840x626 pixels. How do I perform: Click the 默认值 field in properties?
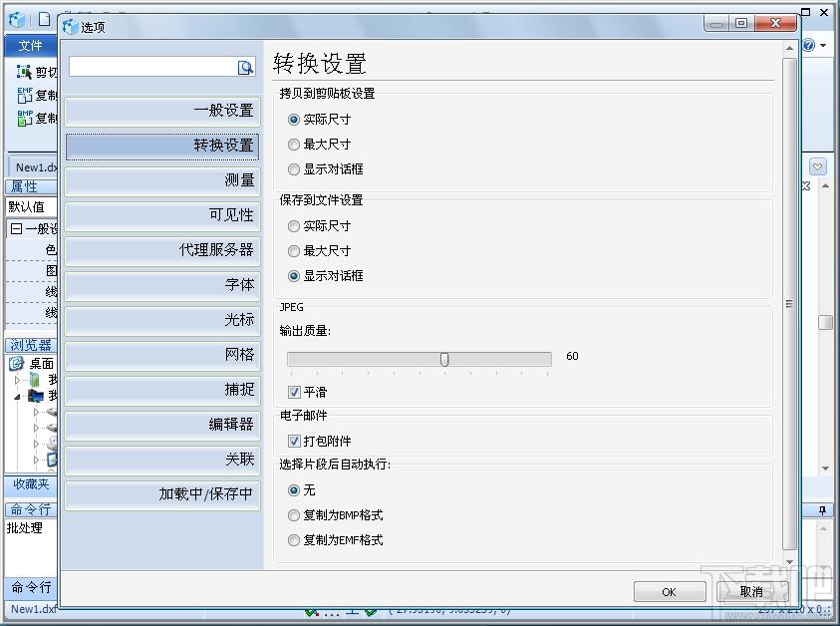click(x=32, y=207)
